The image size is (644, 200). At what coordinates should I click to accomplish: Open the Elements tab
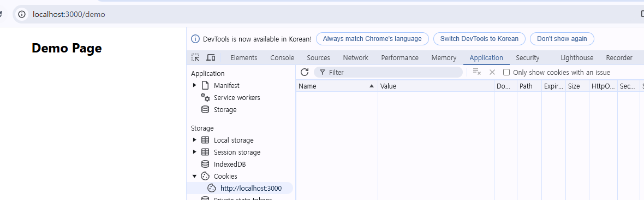(x=244, y=57)
